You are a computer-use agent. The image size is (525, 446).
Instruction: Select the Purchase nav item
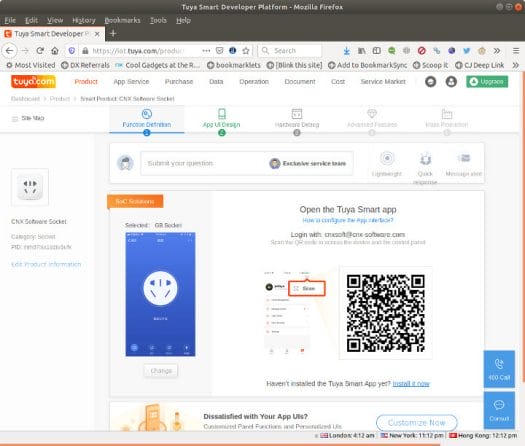coord(179,82)
